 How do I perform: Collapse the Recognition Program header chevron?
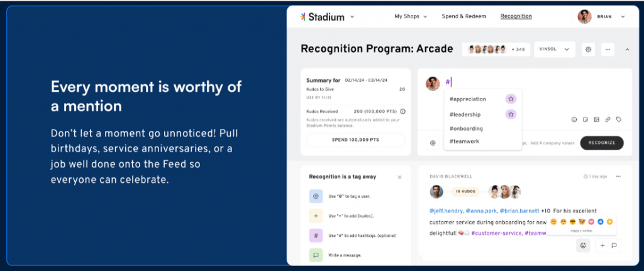click(x=627, y=50)
